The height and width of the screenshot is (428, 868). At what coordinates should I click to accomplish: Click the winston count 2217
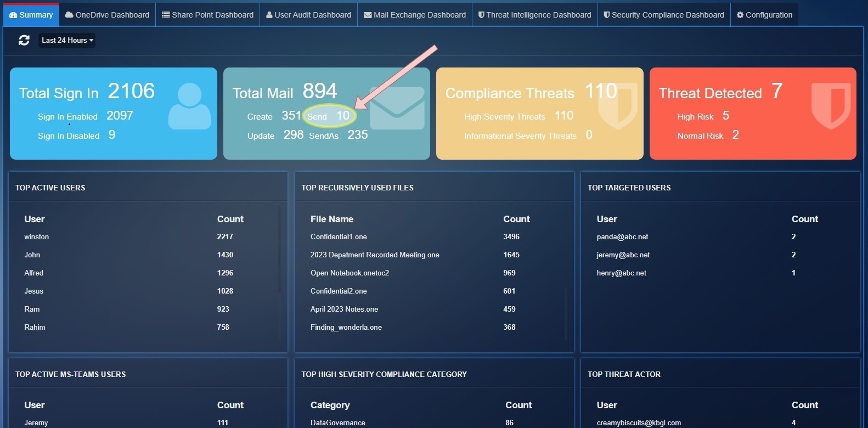225,237
